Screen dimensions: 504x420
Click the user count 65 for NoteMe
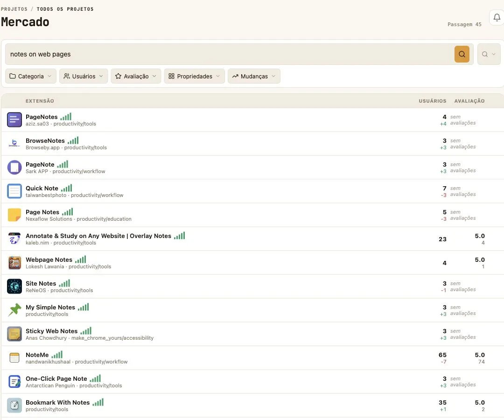click(442, 355)
